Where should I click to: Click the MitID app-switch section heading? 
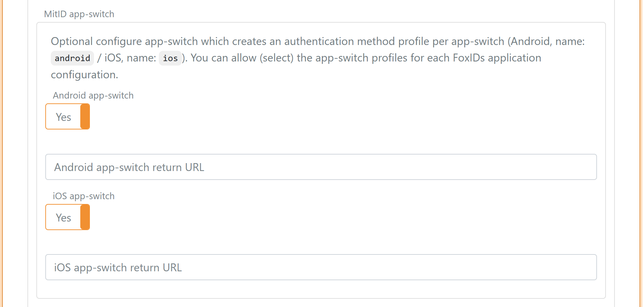79,14
